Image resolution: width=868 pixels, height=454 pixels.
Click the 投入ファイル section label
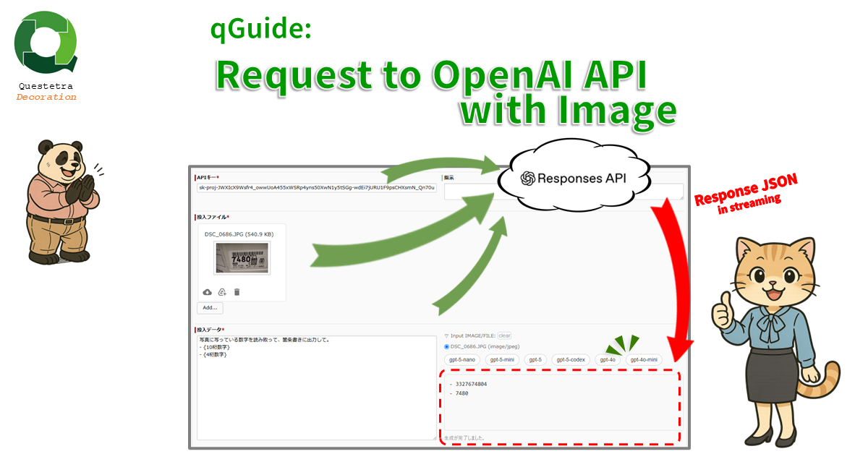(x=211, y=217)
